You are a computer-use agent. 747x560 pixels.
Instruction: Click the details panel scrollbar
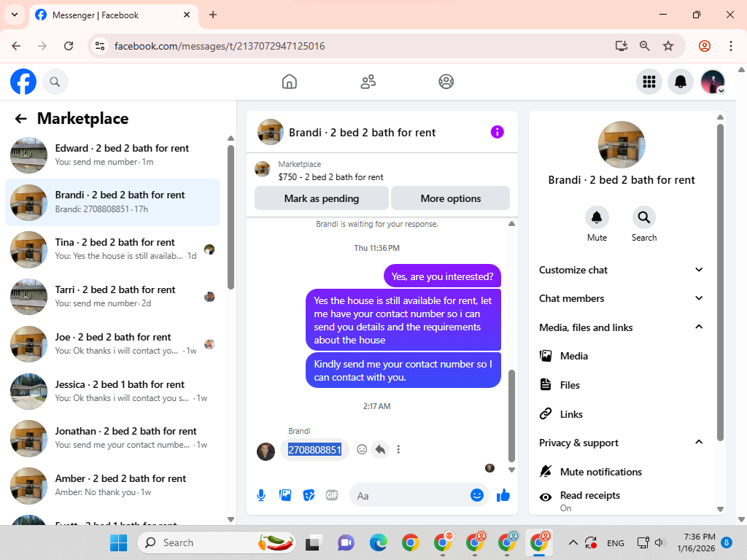point(720,282)
